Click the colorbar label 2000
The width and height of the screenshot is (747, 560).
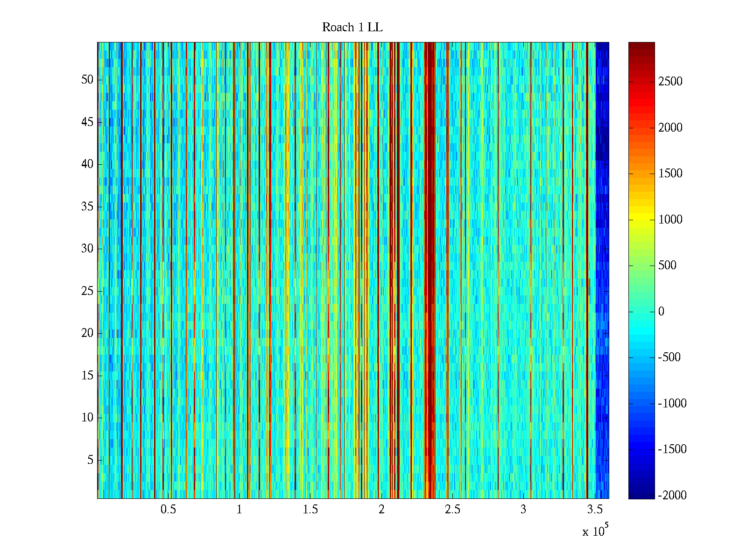point(670,128)
